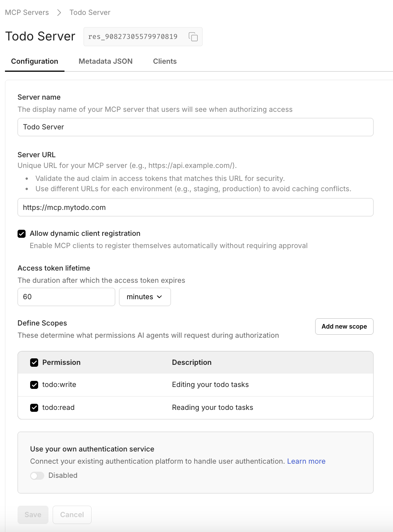Open the minutes time unit dropdown
The image size is (393, 532).
pyautogui.click(x=145, y=297)
